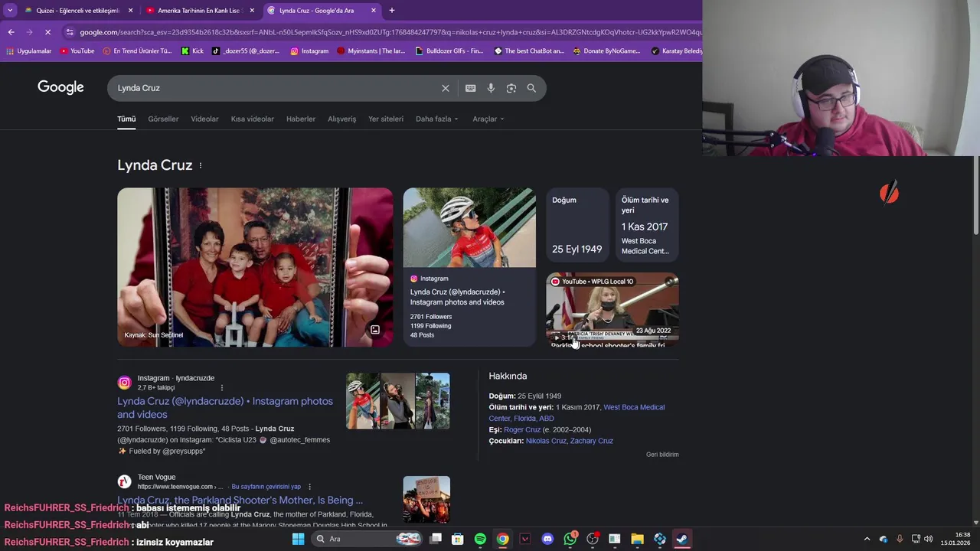Open Google Chrome from the taskbar
The height and width of the screenshot is (551, 980).
pos(502,539)
